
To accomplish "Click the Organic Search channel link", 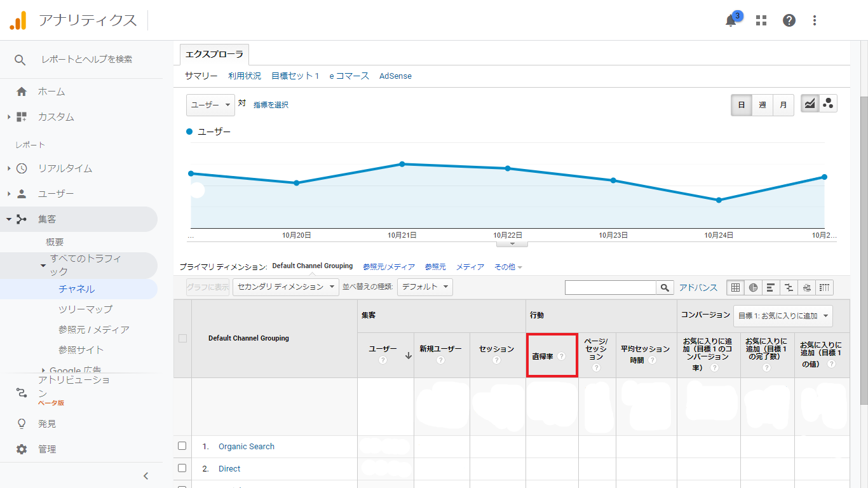I will pyautogui.click(x=247, y=447).
